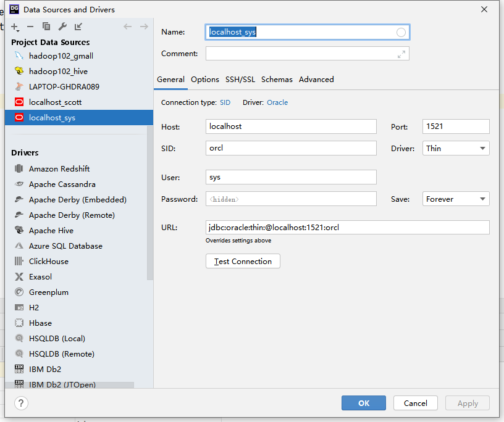Click the import data sources arrow icon
This screenshot has width=504, height=422.
pyautogui.click(x=77, y=27)
